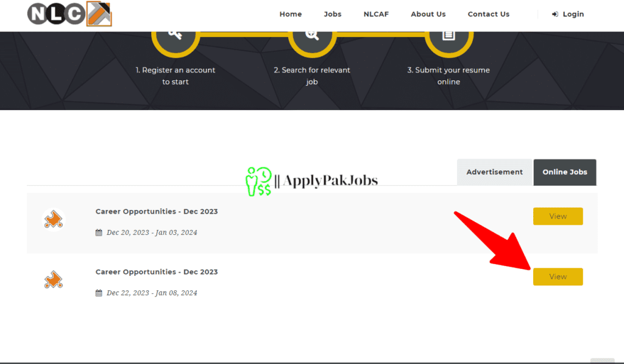Click the calendar icon next to Dec 22, 2023
The image size is (624, 364).
point(99,293)
